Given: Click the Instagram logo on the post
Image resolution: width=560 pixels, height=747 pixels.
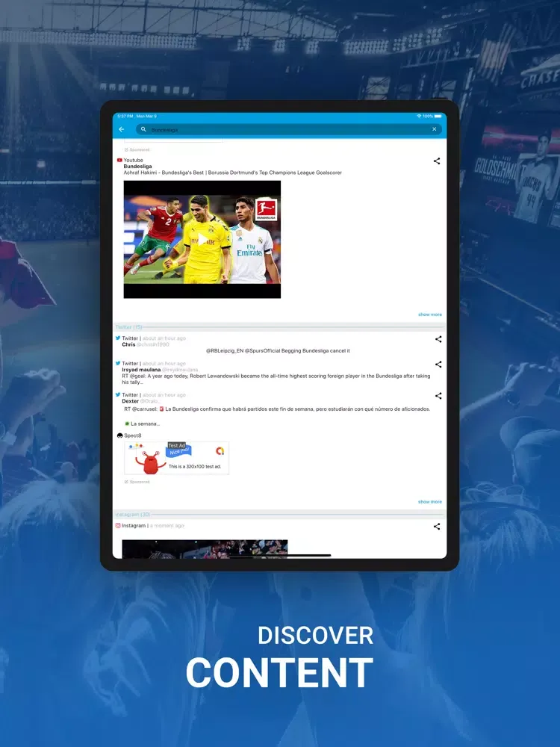Looking at the screenshot, I should coord(118,526).
